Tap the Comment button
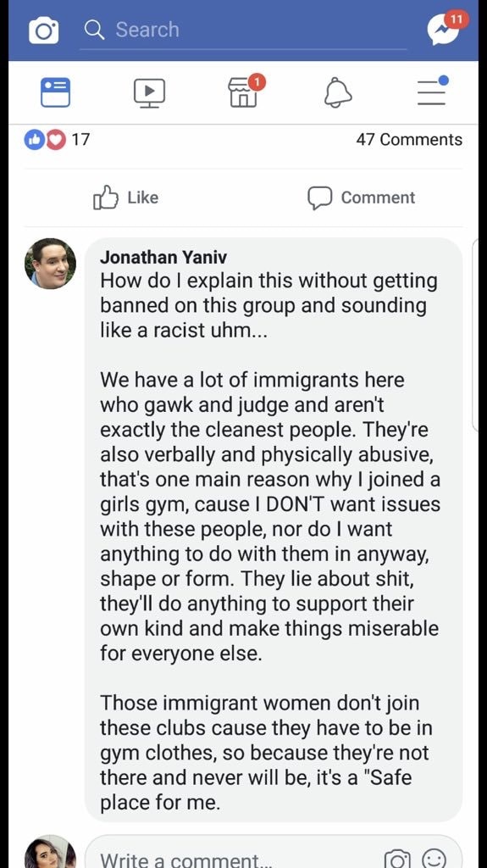 (x=361, y=198)
